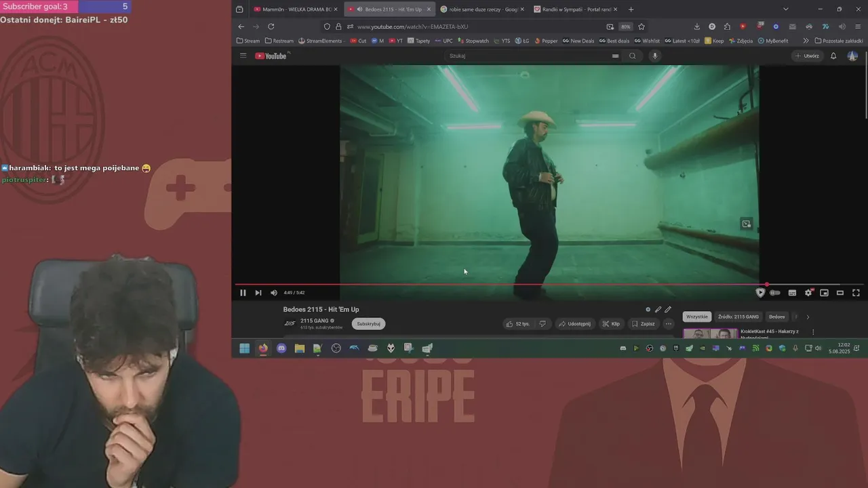Open the 2115 GANG channel link
Viewport: 868px width, 488px height.
coord(315,321)
